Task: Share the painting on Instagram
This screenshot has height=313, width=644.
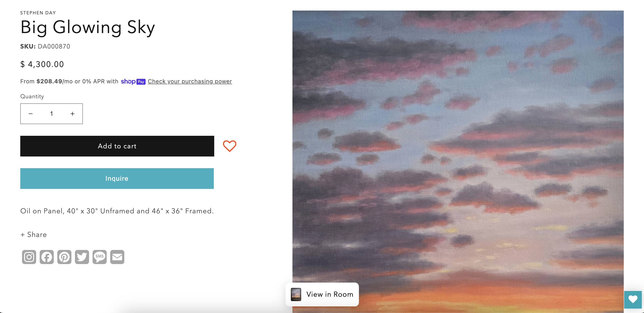Action: pos(29,257)
